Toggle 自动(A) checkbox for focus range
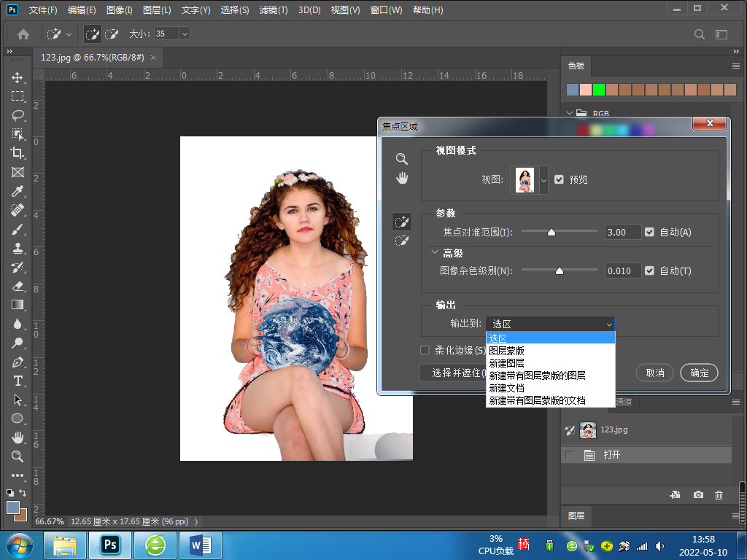This screenshot has height=560, width=747. click(x=650, y=232)
